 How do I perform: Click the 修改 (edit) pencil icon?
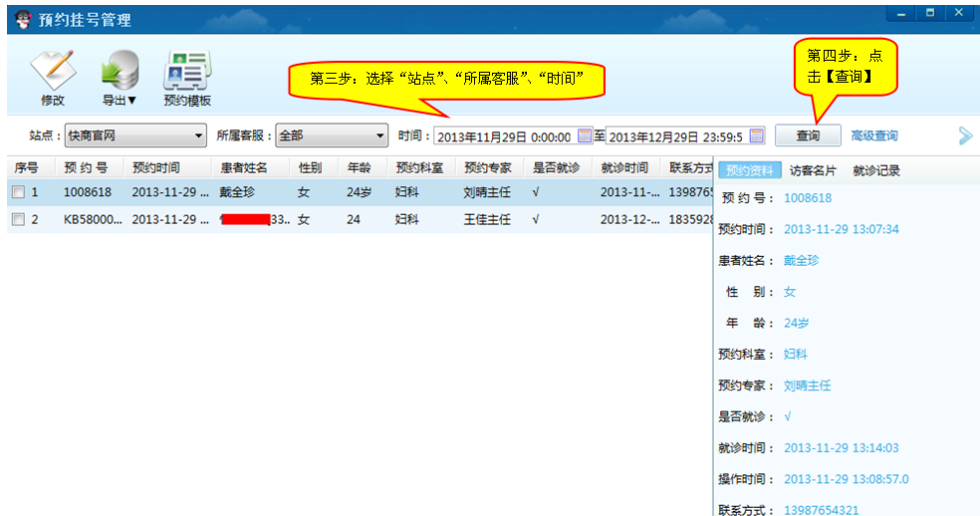(52, 70)
